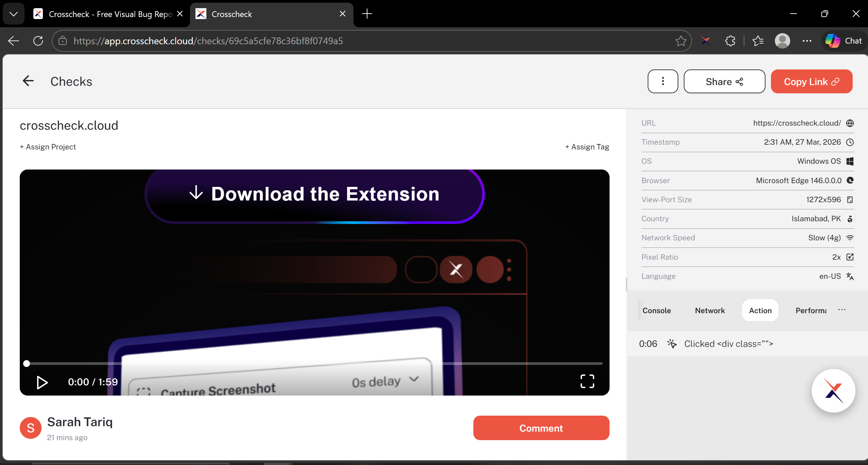This screenshot has width=868, height=465.
Task: Click the Clicked div action log entry
Action: (x=728, y=344)
